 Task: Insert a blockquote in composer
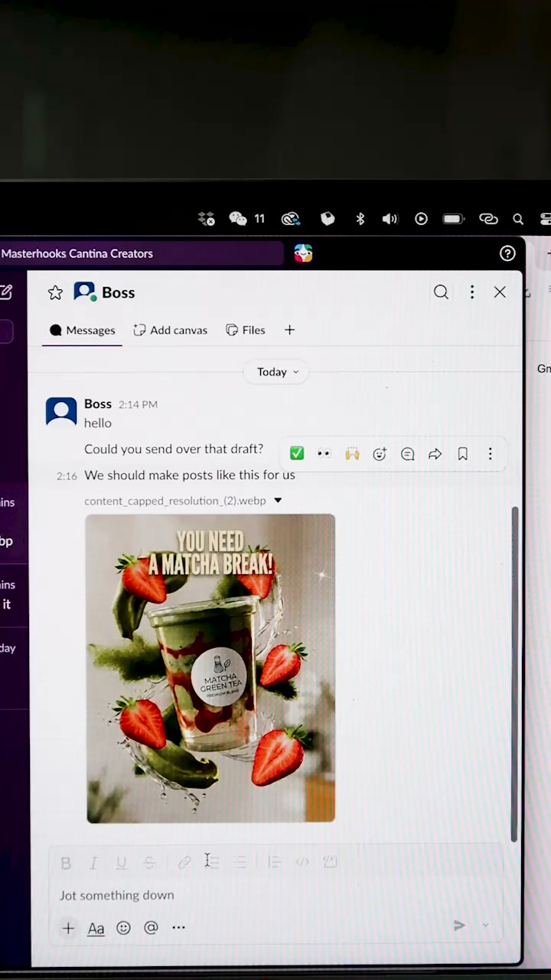pyautogui.click(x=274, y=862)
